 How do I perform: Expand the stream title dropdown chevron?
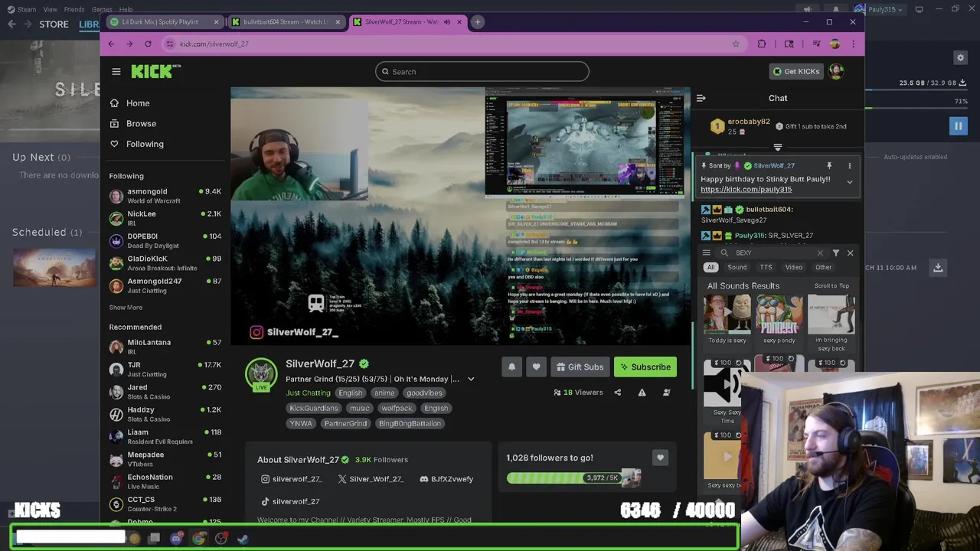471,380
